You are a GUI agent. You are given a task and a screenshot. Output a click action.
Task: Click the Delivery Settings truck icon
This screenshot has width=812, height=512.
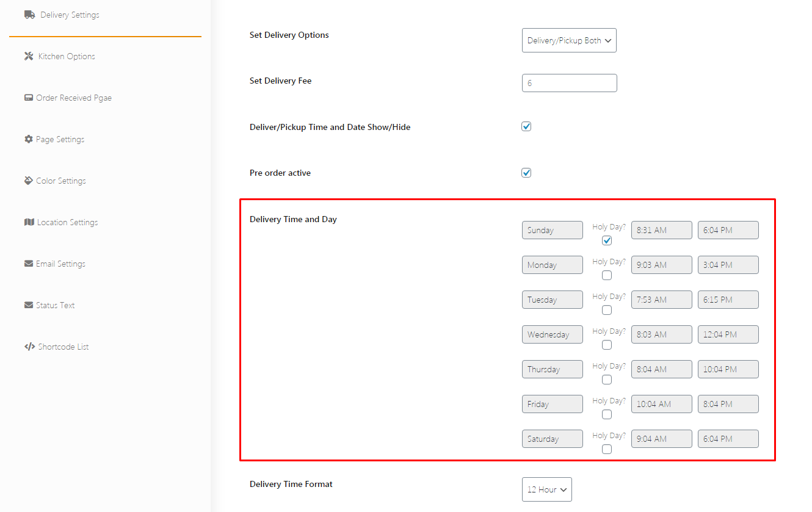point(29,15)
